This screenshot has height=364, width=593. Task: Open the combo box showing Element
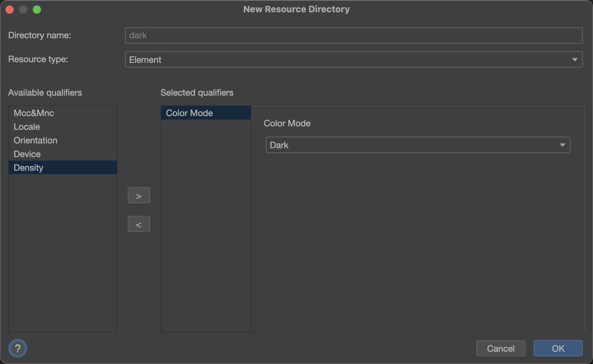pos(354,60)
